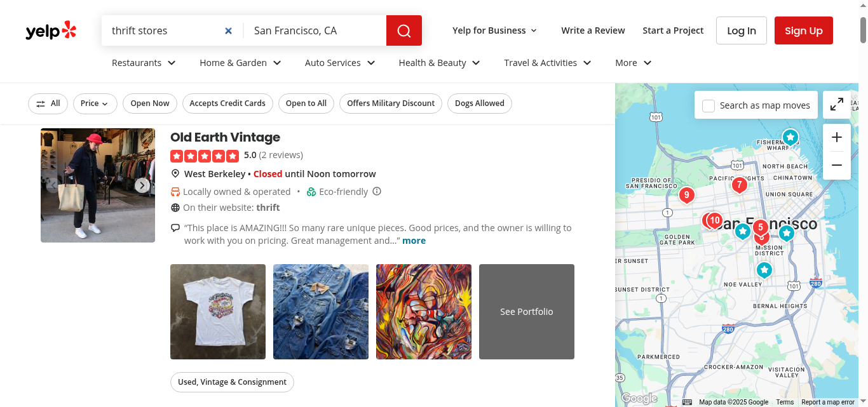Edit the San Francisco, CA location field
868x407 pixels.
(x=315, y=30)
